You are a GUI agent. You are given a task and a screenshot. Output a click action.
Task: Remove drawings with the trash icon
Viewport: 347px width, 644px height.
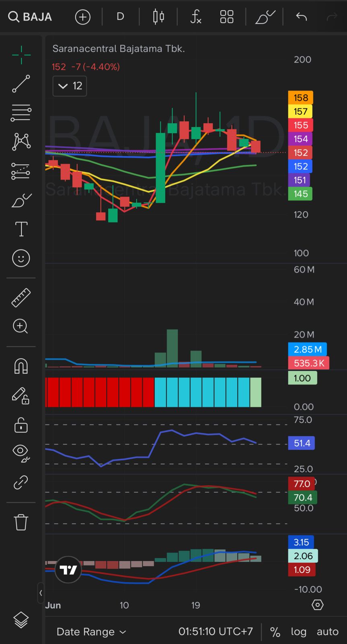pyautogui.click(x=21, y=522)
